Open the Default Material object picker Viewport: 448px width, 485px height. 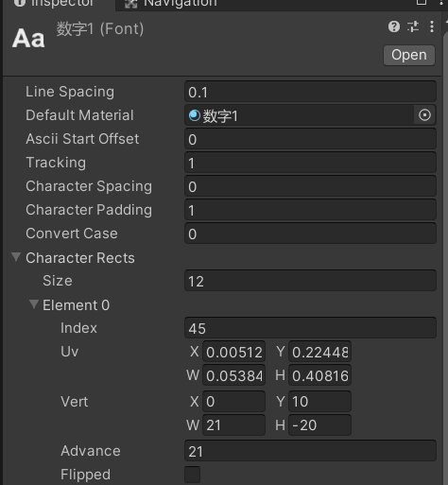424,115
